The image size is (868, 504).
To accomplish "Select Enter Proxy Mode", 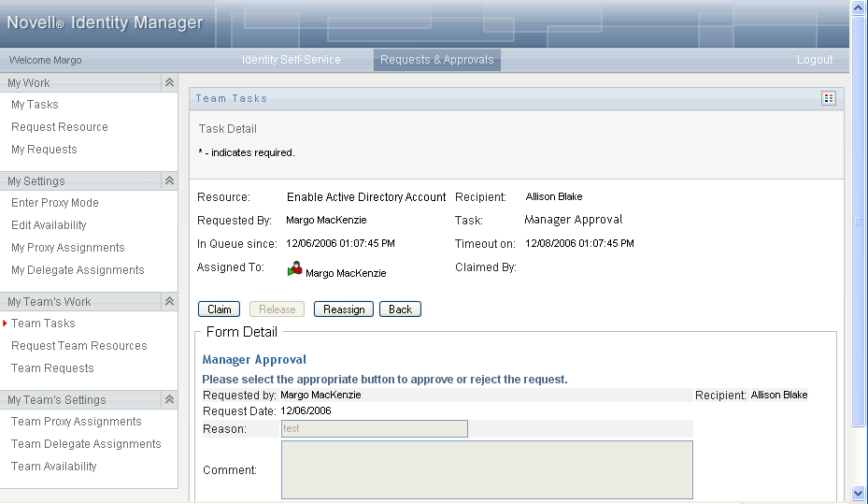I will [55, 203].
